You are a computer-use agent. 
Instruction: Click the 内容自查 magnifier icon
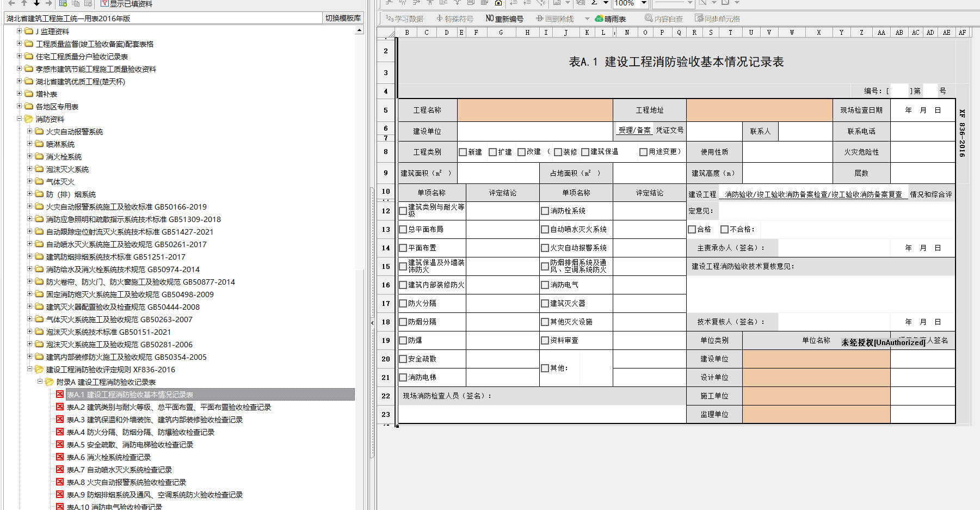(x=649, y=18)
